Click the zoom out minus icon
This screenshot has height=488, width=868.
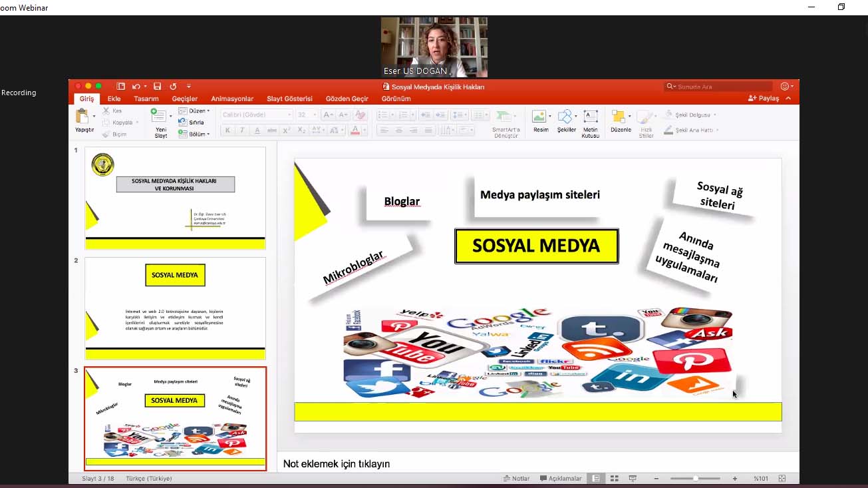pos(656,479)
